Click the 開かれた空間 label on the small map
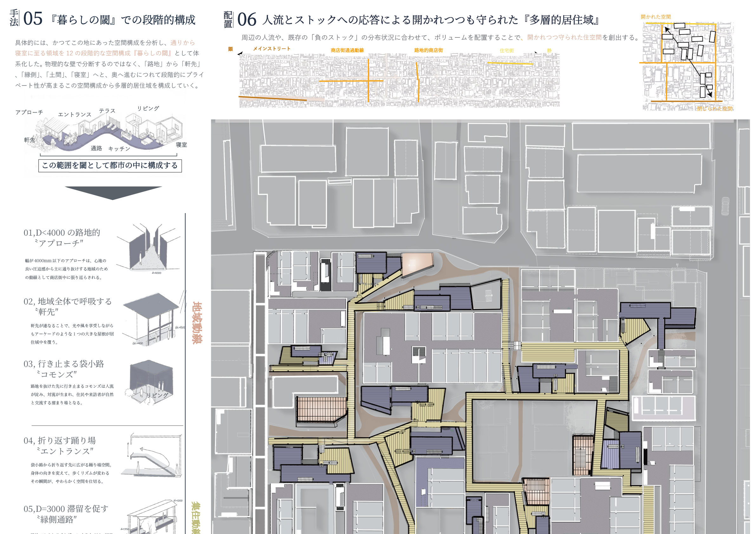The image size is (756, 534). pos(655,17)
